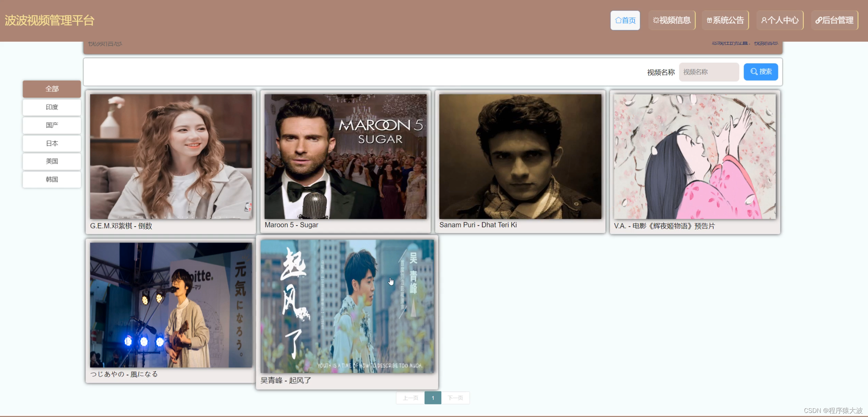Filter videos by 韩国 category
Image resolution: width=868 pixels, height=417 pixels.
[x=52, y=179]
